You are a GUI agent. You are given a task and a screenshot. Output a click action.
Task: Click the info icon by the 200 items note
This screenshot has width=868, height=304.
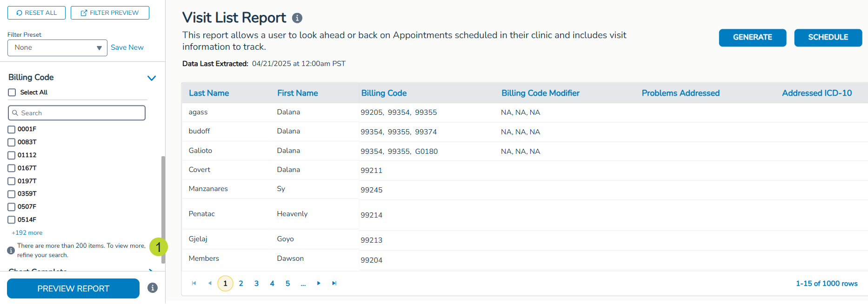click(x=11, y=251)
